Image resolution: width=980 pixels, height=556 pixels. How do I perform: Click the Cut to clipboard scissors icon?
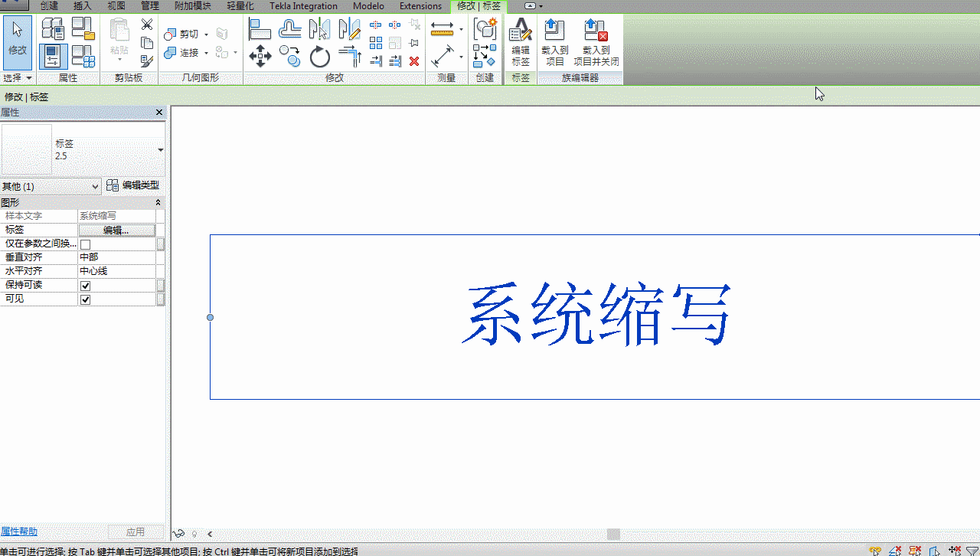pos(147,25)
